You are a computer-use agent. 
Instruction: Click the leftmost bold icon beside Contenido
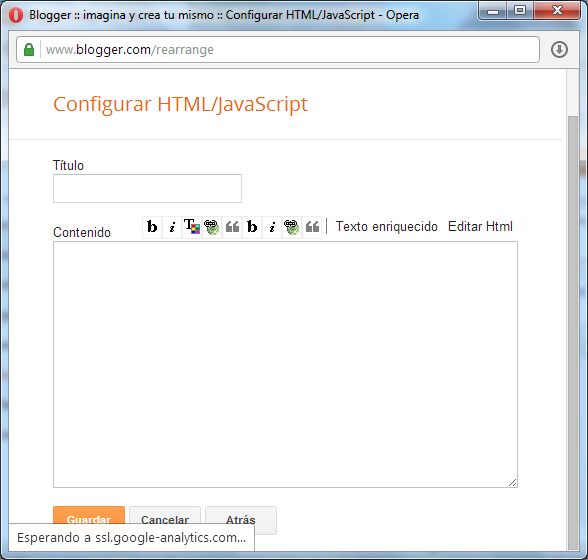point(152,227)
